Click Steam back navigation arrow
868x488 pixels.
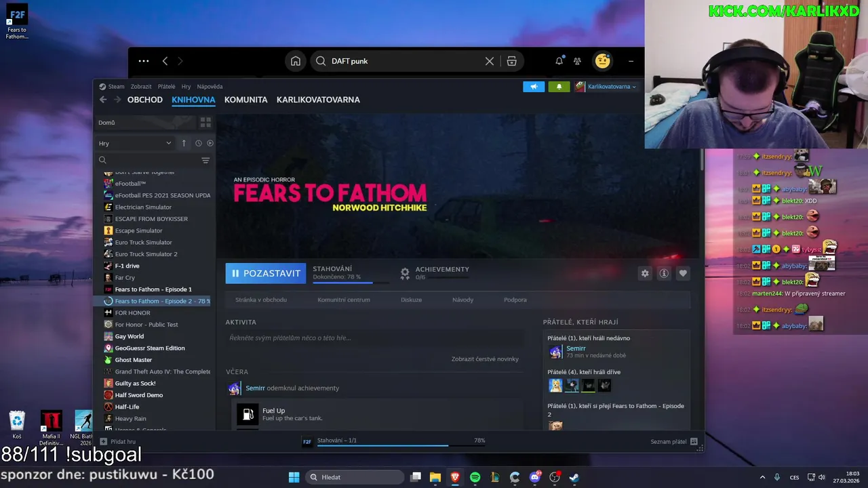pos(103,100)
